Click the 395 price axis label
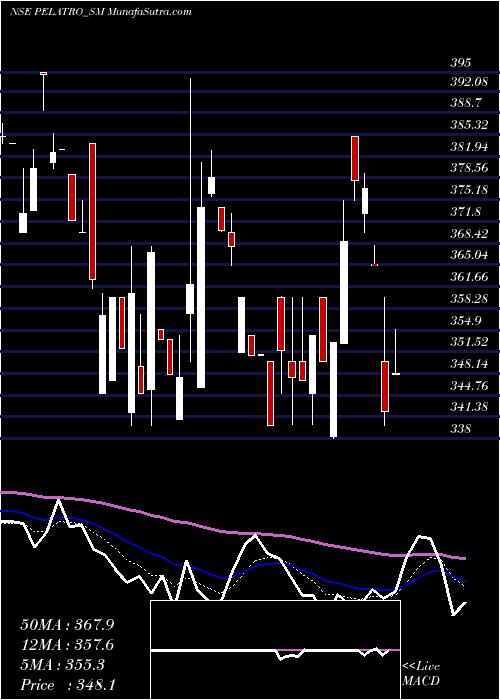Viewport: 500px width, 700px height. point(460,62)
